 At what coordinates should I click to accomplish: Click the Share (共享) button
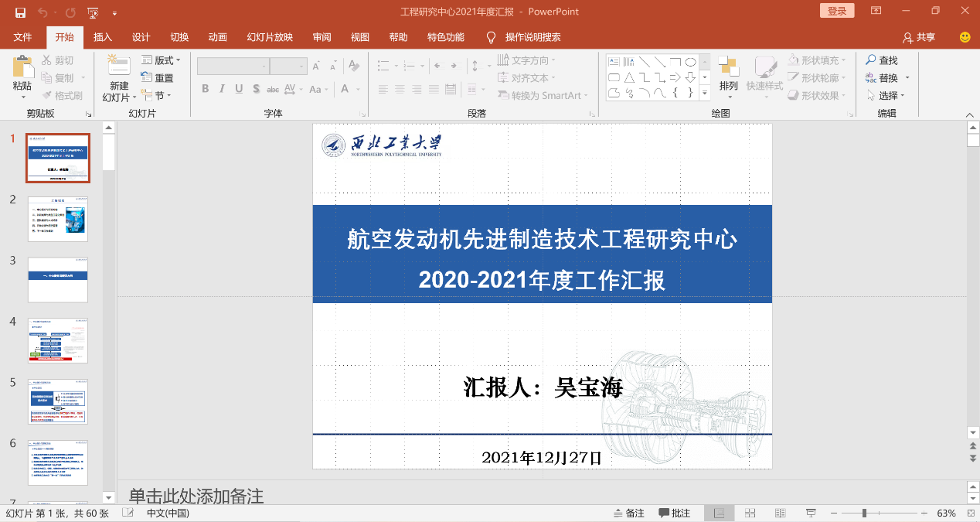pos(919,37)
